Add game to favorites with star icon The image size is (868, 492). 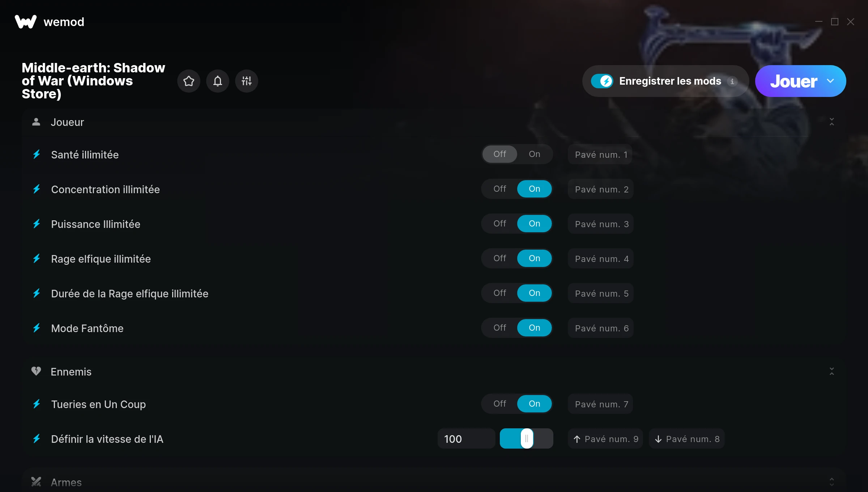[x=188, y=81]
